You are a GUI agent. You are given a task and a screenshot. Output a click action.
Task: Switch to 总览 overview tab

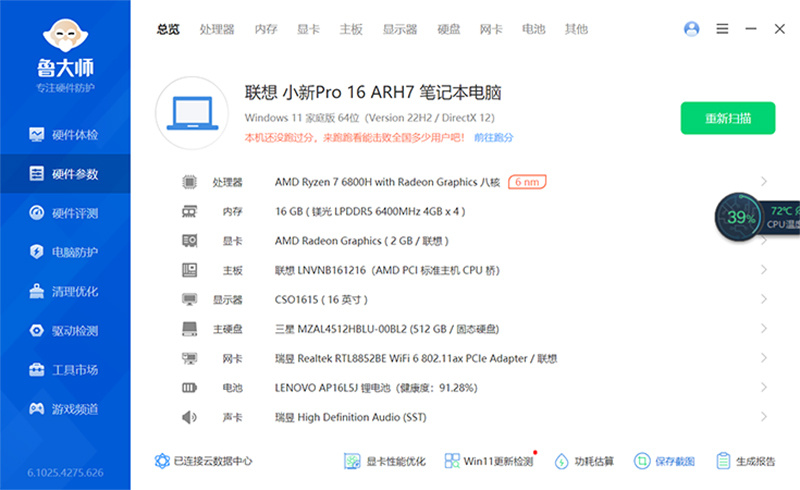[x=168, y=30]
